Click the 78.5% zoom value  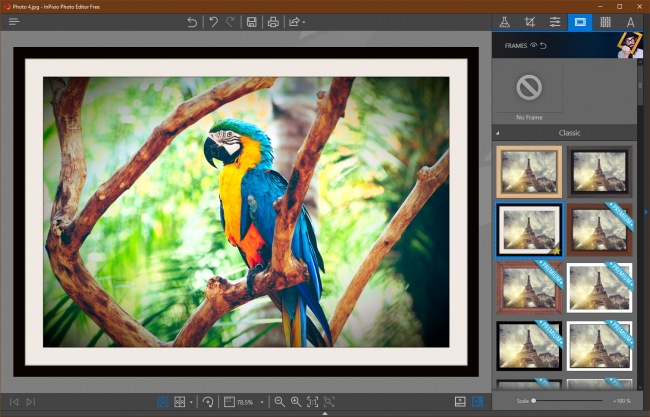[245, 402]
